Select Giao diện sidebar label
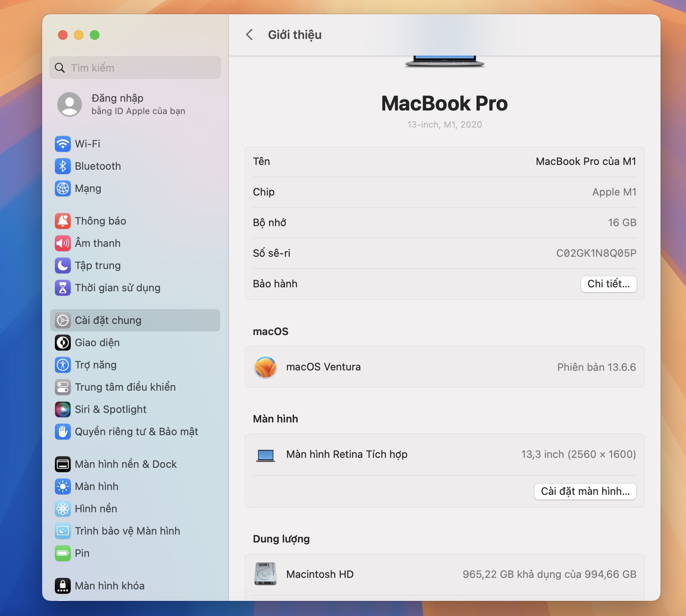The width and height of the screenshot is (686, 616). point(97,343)
